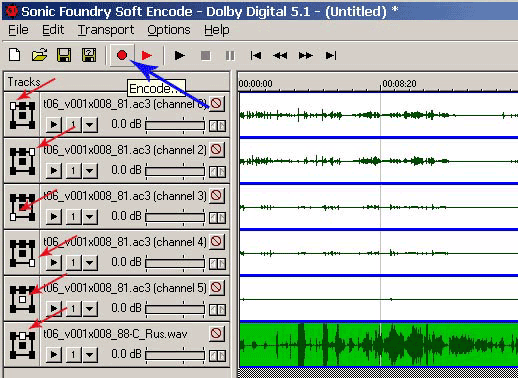The image size is (518, 378).
Task: Click volume fader of C_Rus.wav track
Action: [x=175, y=355]
